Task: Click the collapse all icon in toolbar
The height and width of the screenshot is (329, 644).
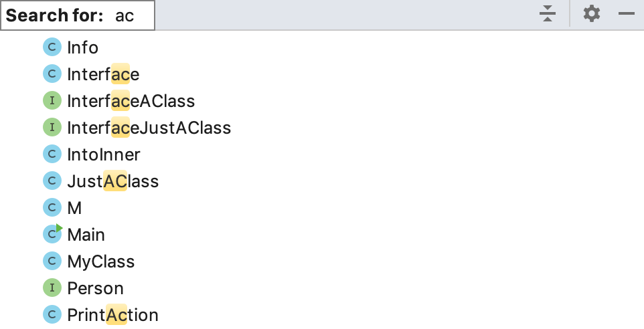Action: [548, 14]
